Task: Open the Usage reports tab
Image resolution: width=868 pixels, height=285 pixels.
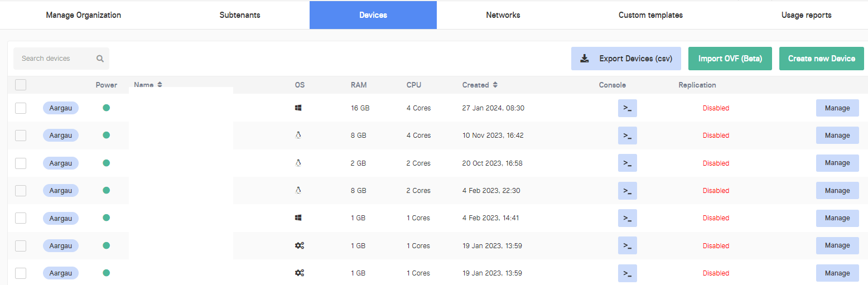Action: (x=806, y=15)
